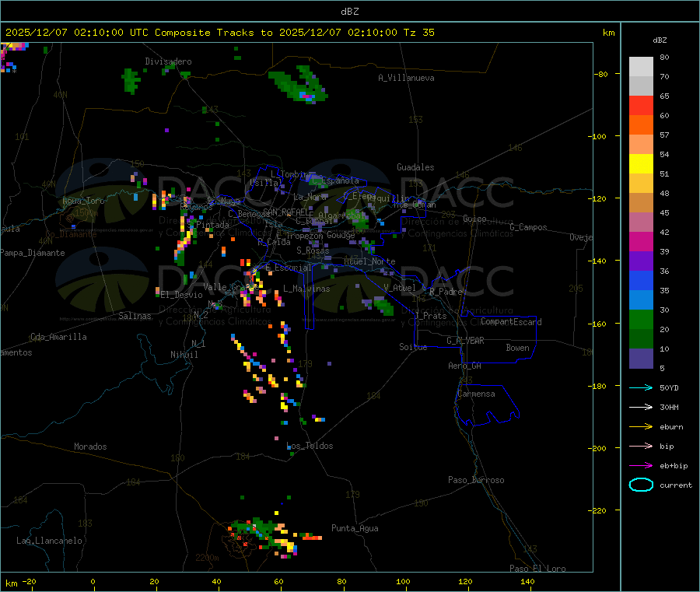Click the cyan 50YD arrow legend icon
The height and width of the screenshot is (592, 700).
[641, 387]
